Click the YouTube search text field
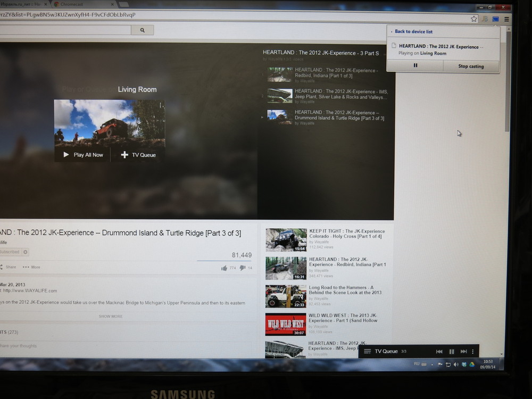 [x=65, y=30]
